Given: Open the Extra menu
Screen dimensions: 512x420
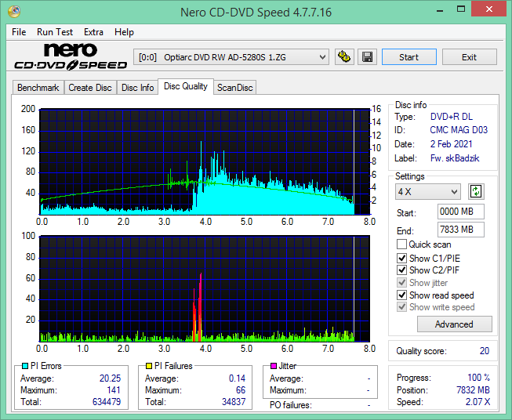Looking at the screenshot, I should [93, 32].
